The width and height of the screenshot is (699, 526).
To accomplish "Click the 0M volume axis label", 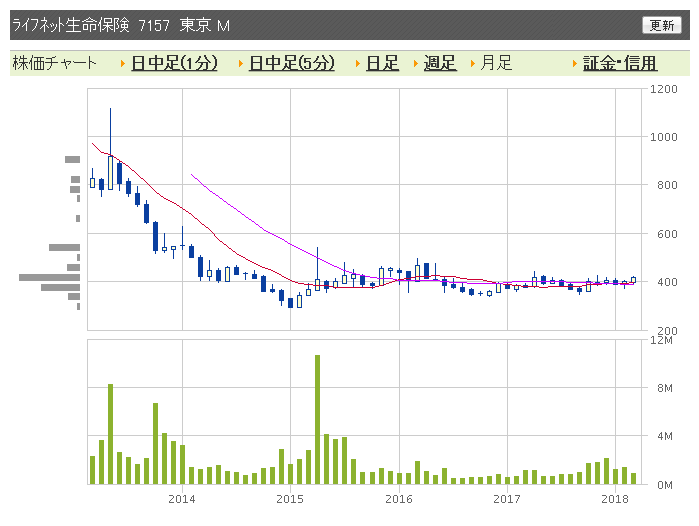I will click(665, 485).
